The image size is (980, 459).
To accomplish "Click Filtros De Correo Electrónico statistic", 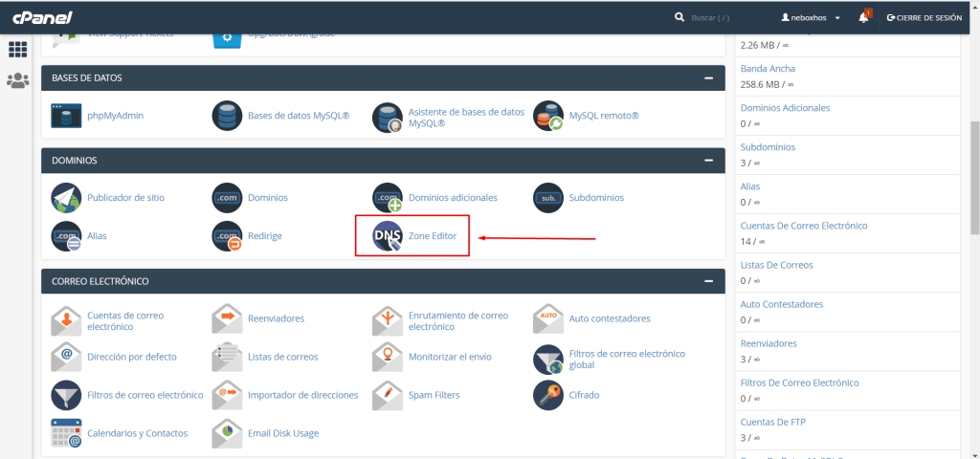I will 800,383.
